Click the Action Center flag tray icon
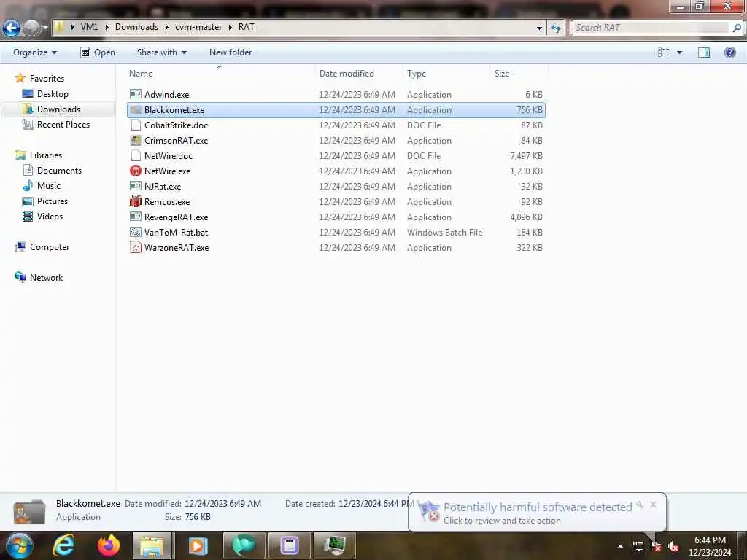This screenshot has width=747, height=560. coord(656,546)
